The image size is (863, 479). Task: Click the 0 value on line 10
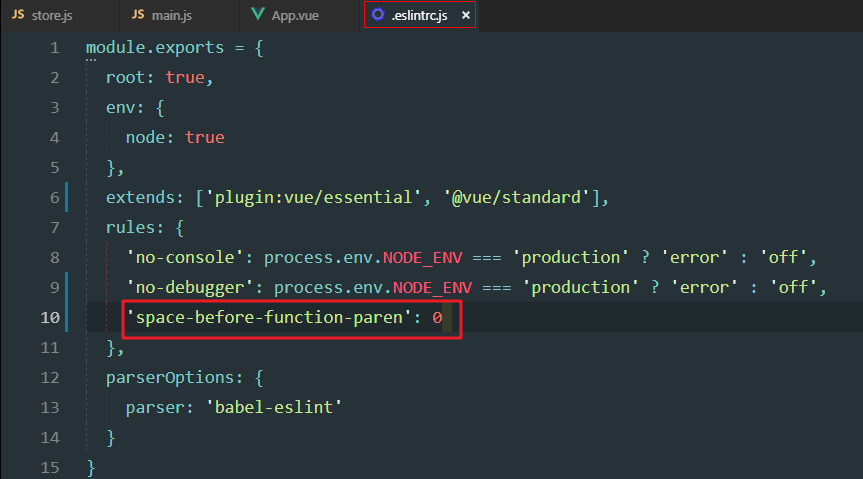coord(437,318)
